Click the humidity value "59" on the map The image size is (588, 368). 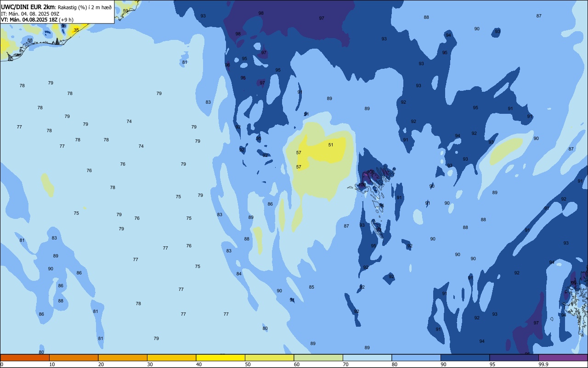point(125,11)
